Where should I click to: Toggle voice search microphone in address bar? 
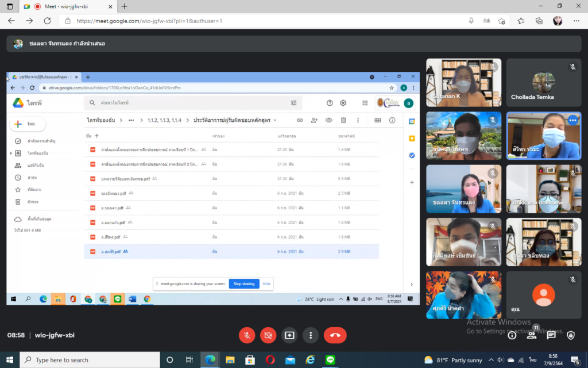coord(471,21)
